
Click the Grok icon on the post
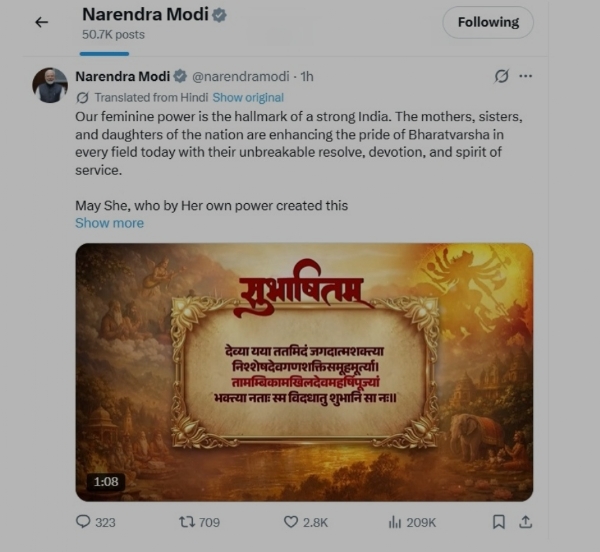(502, 76)
